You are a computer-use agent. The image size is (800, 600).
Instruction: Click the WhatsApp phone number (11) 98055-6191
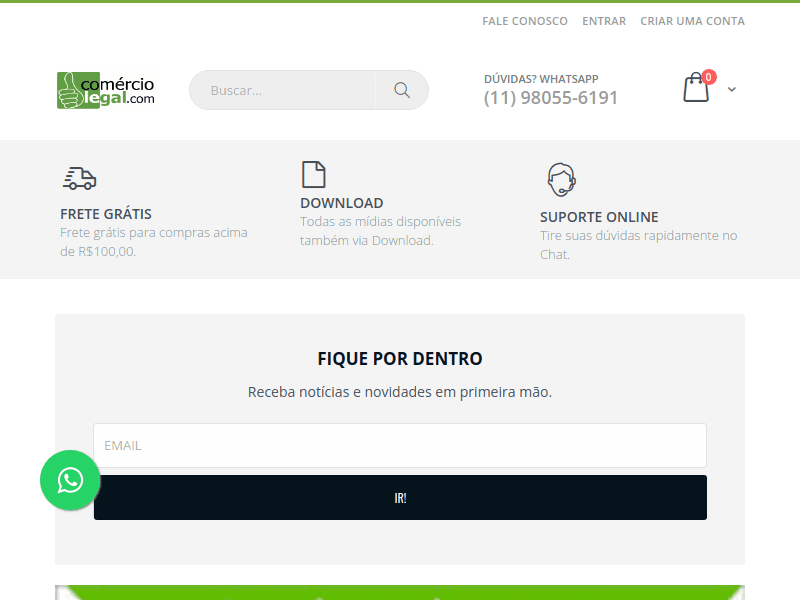(x=550, y=98)
